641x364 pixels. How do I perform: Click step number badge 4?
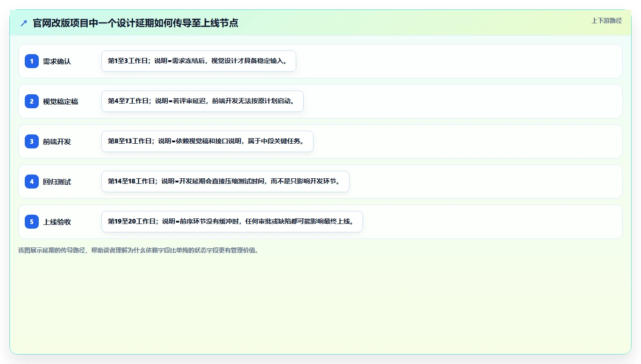tap(32, 182)
